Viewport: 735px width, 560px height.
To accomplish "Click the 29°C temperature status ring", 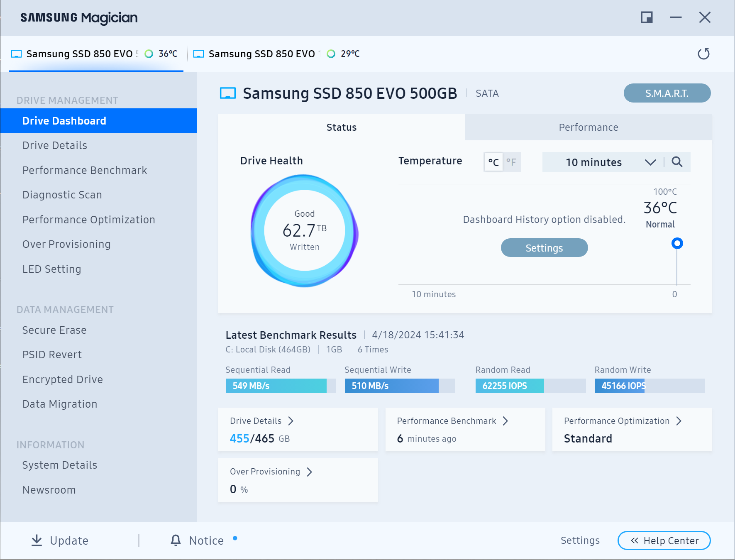I will click(331, 54).
